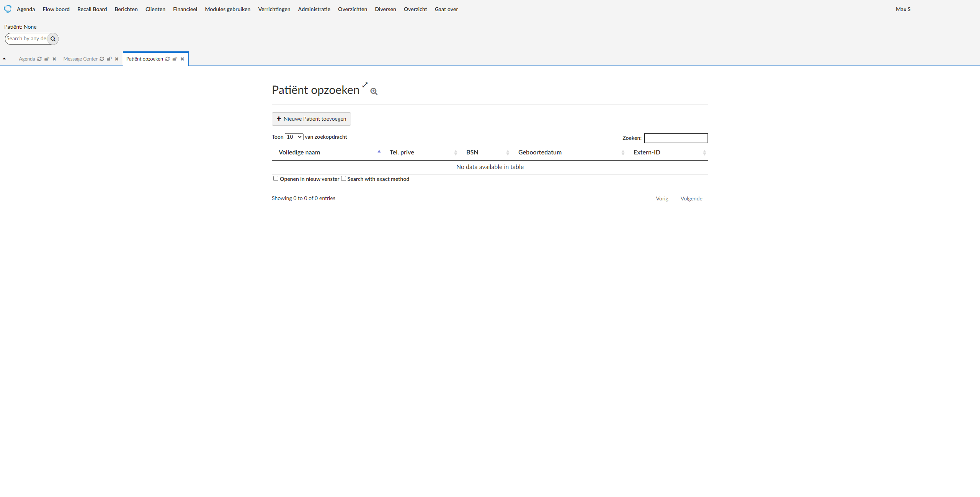The image size is (980, 497).
Task: Click the lock icon on Patiënt opzoeken tab
Action: (x=175, y=59)
